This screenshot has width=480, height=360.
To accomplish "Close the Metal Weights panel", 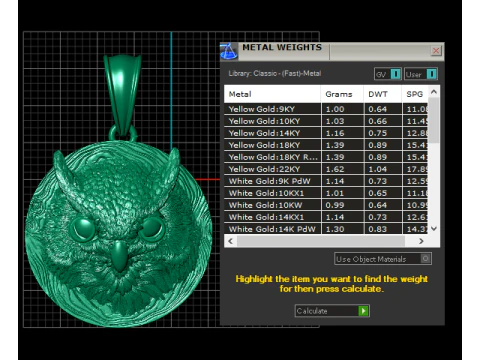I will pyautogui.click(x=436, y=51).
